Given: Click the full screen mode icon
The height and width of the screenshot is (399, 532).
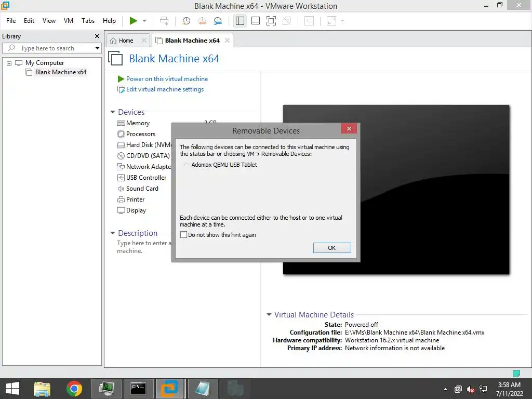Looking at the screenshot, I should pos(271,21).
